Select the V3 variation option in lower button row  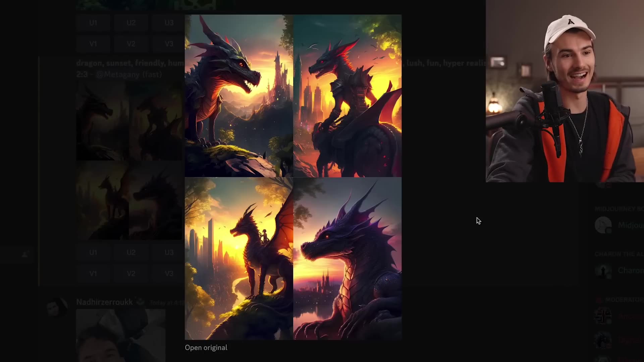[169, 274]
